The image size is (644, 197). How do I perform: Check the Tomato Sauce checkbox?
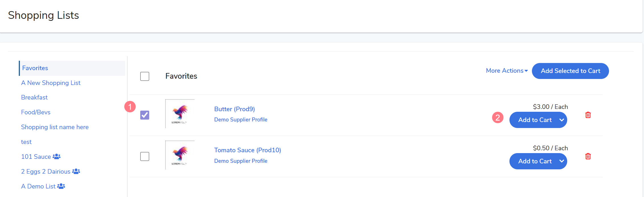point(145,156)
